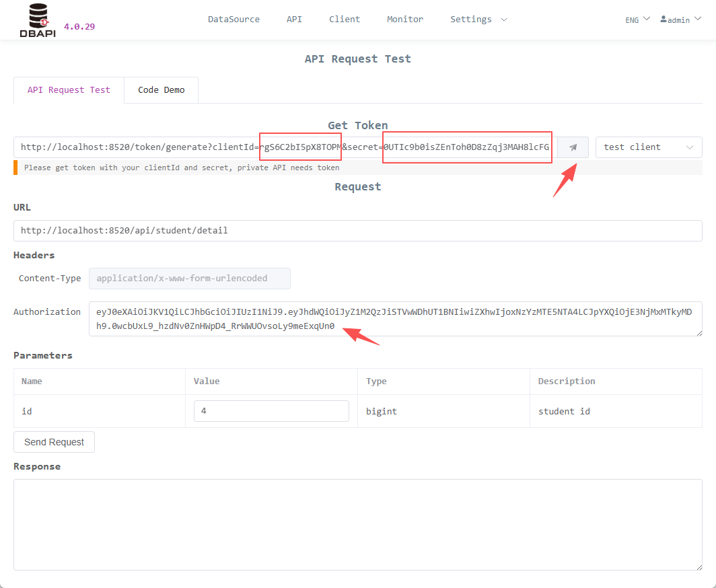
Task: Open the API navigation item
Action: click(294, 20)
